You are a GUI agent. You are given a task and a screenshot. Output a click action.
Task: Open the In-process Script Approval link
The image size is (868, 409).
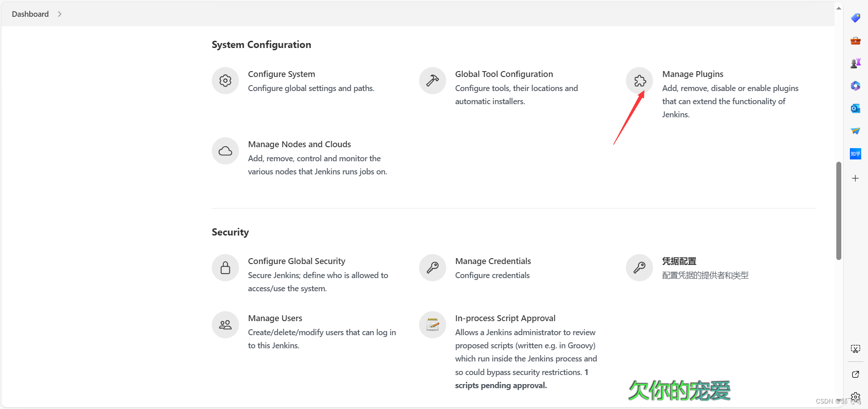[505, 318]
